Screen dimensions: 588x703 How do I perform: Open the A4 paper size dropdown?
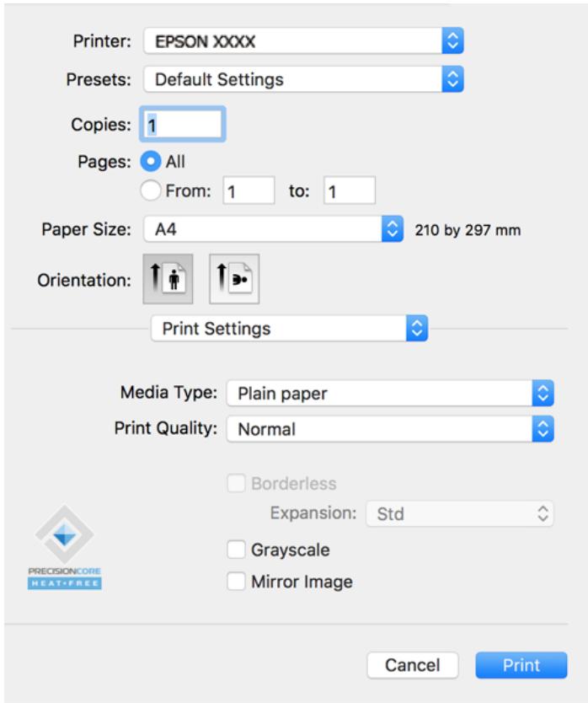(x=274, y=229)
